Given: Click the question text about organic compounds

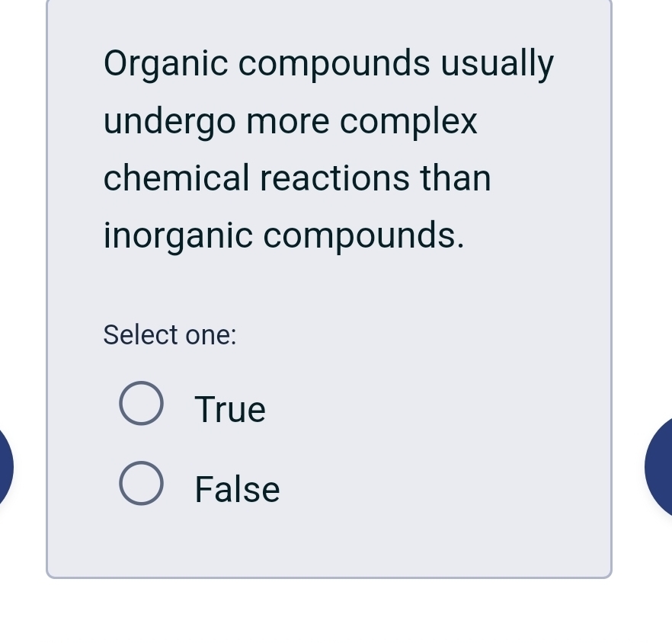Looking at the screenshot, I should [x=328, y=149].
